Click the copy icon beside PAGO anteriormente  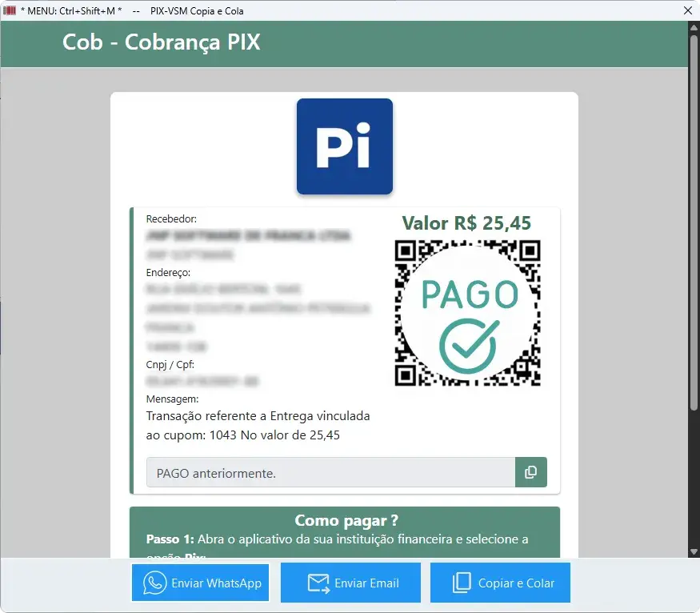pos(530,473)
